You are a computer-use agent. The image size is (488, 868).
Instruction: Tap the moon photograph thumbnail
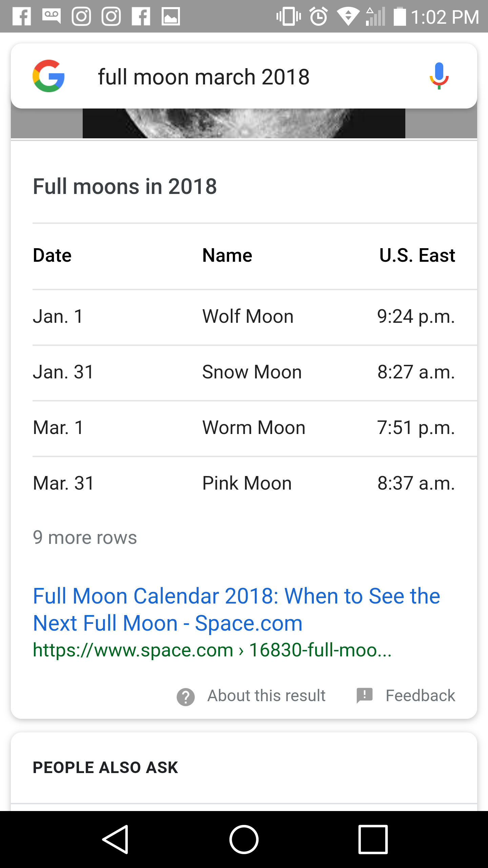[244, 123]
